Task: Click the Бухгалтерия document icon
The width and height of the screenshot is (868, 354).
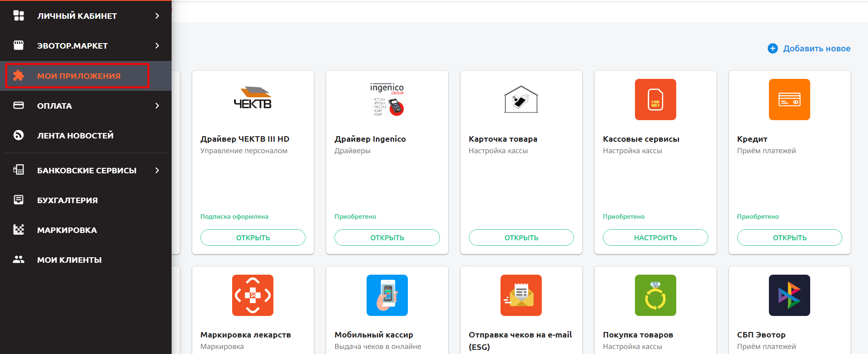Action: click(18, 200)
